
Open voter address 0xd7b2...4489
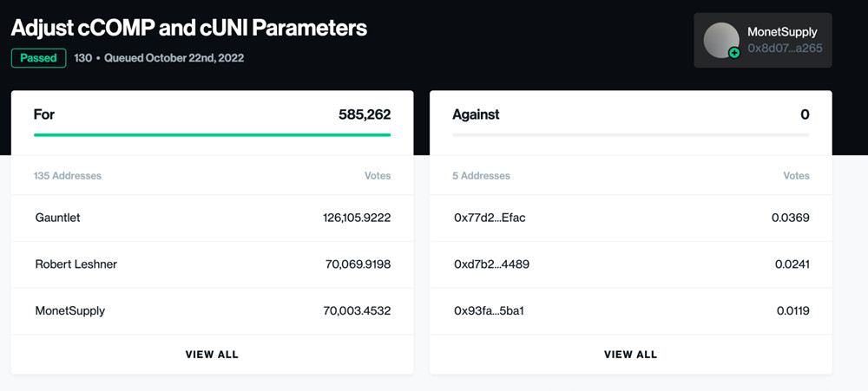[491, 264]
